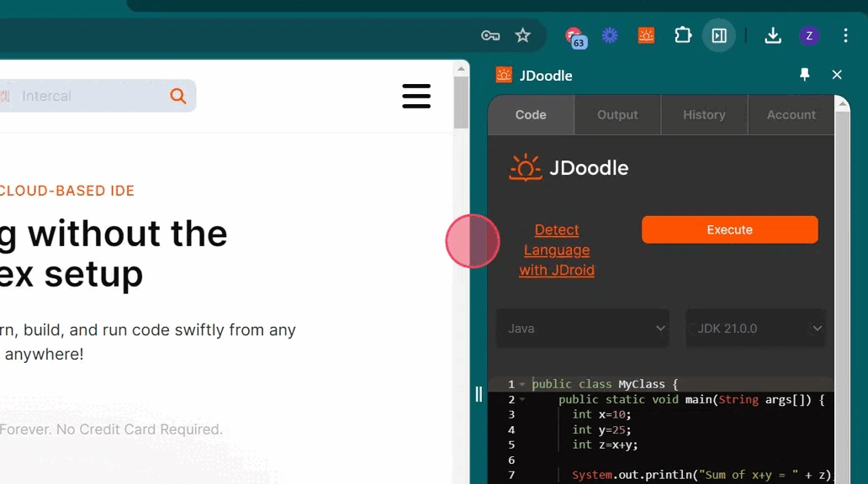Open the JDK 21.0.0 version dropdown
868x484 pixels.
[x=755, y=329]
